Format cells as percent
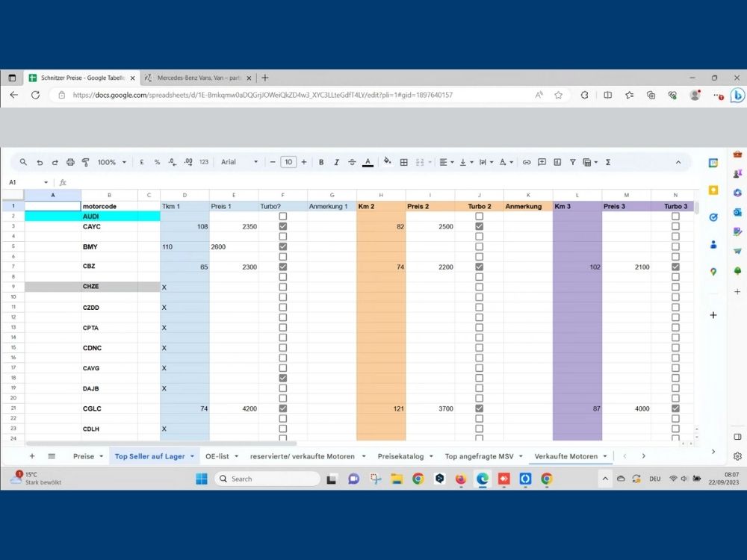Image resolution: width=747 pixels, height=560 pixels. pos(157,162)
